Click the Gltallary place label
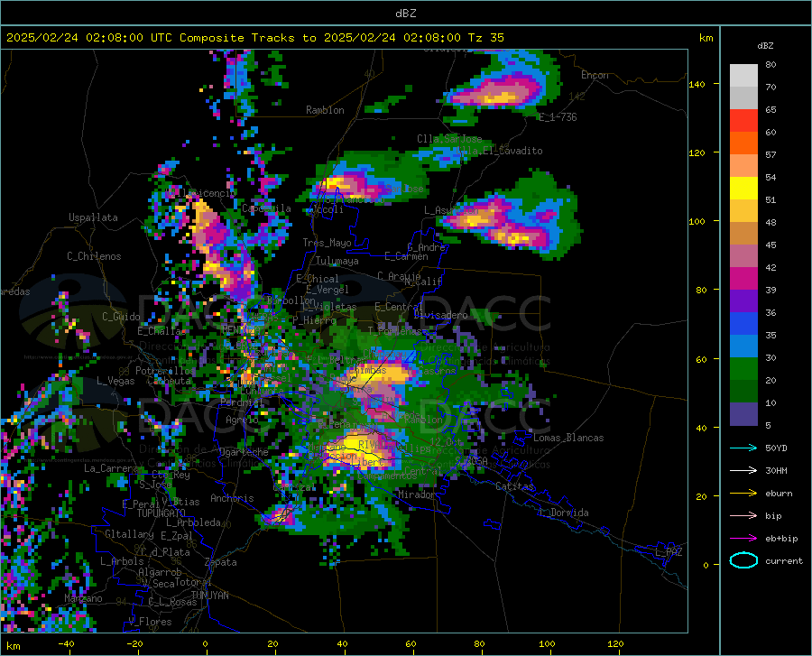Viewport: 812px width, 656px height. pos(129,534)
